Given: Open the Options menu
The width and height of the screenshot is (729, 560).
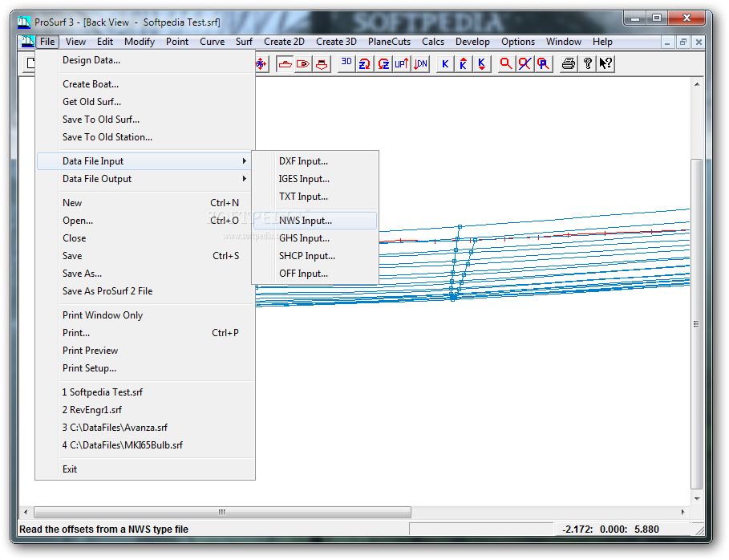Looking at the screenshot, I should coord(518,42).
